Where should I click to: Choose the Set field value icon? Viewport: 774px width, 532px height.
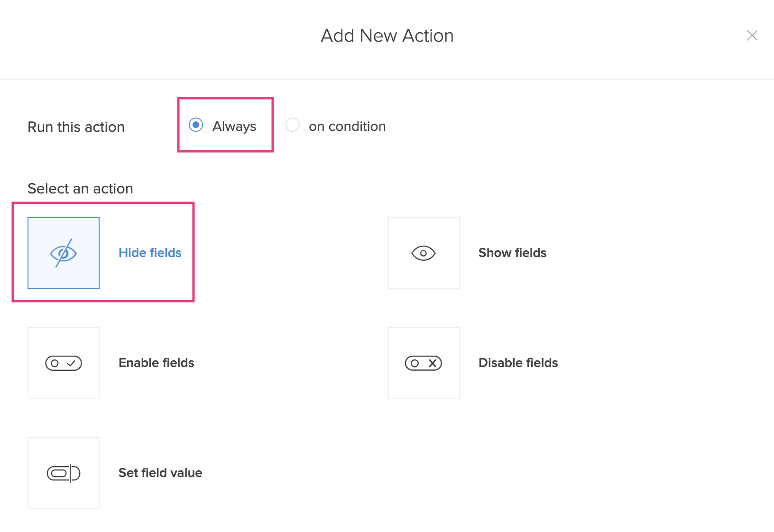pyautogui.click(x=64, y=473)
